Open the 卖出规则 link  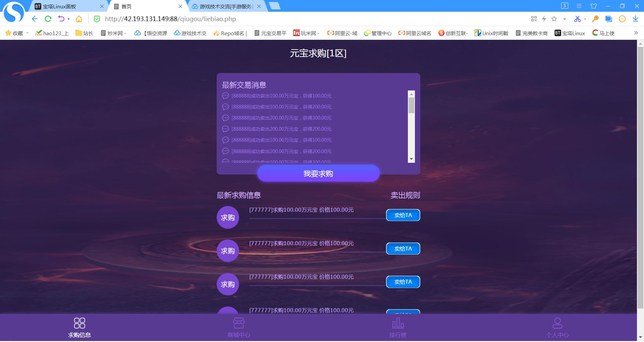click(405, 195)
